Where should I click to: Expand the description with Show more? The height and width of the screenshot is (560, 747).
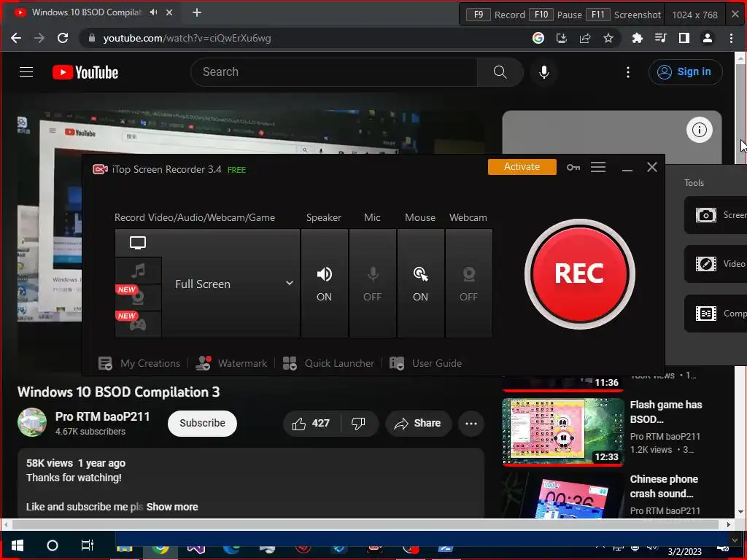point(172,507)
